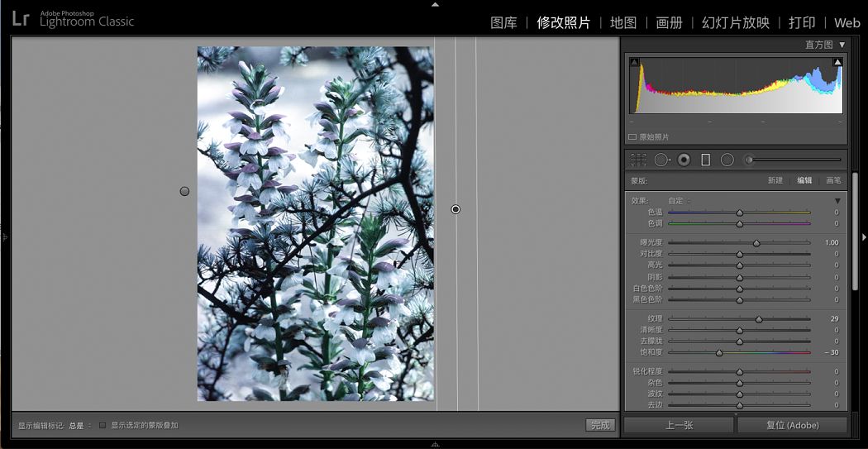
Task: Click 新建 mask option
Action: pyautogui.click(x=775, y=180)
